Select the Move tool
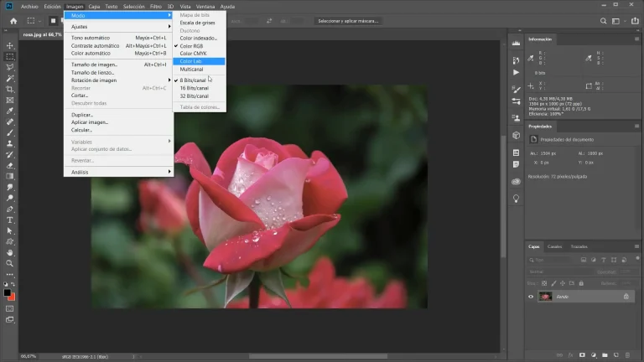 tap(10, 45)
